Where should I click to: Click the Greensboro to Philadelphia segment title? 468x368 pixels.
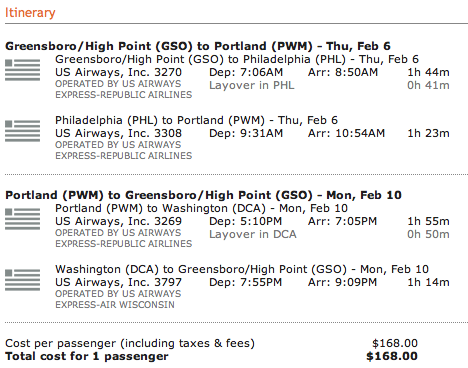(x=237, y=59)
